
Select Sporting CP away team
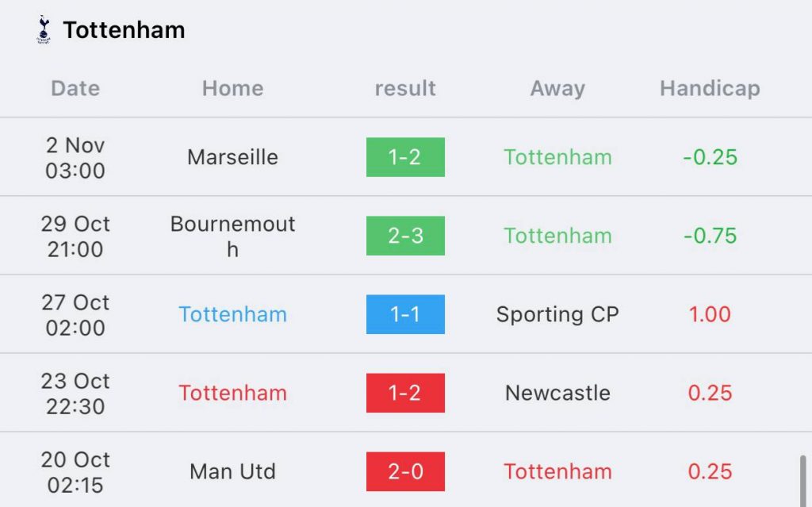point(557,315)
